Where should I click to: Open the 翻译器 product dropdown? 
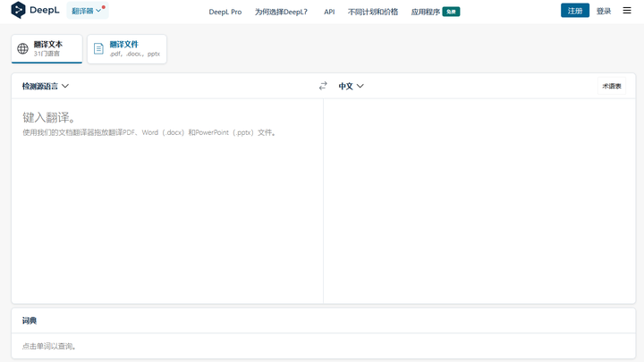(87, 11)
